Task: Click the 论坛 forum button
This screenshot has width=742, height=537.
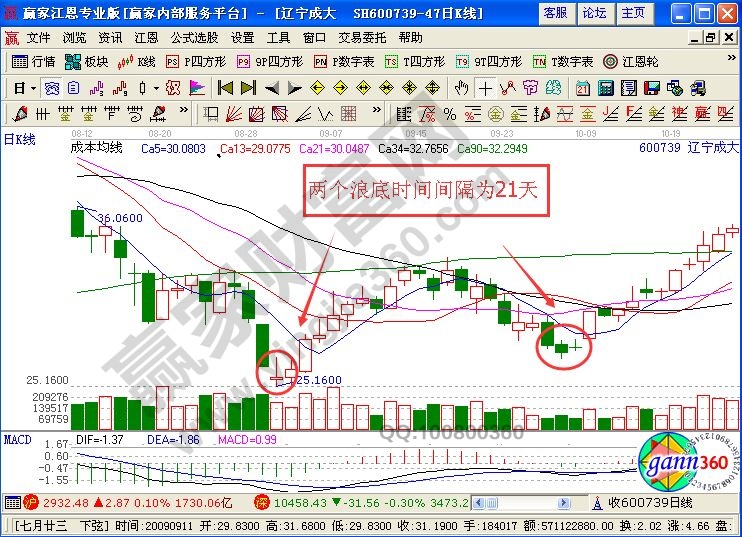Action: 594,13
